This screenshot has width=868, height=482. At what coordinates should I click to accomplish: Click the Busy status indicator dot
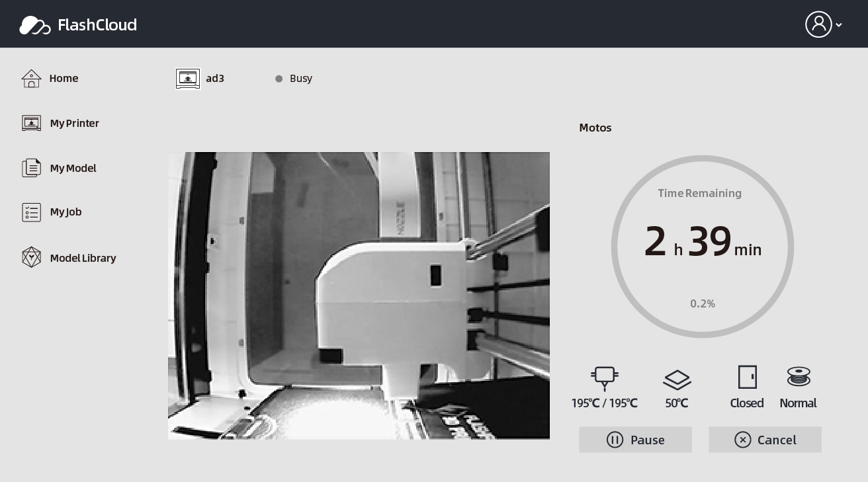(x=279, y=79)
